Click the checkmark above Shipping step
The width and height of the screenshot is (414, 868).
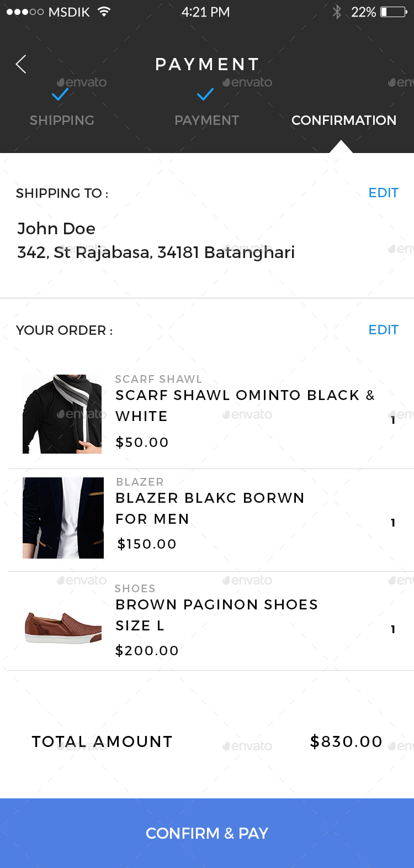tap(60, 94)
